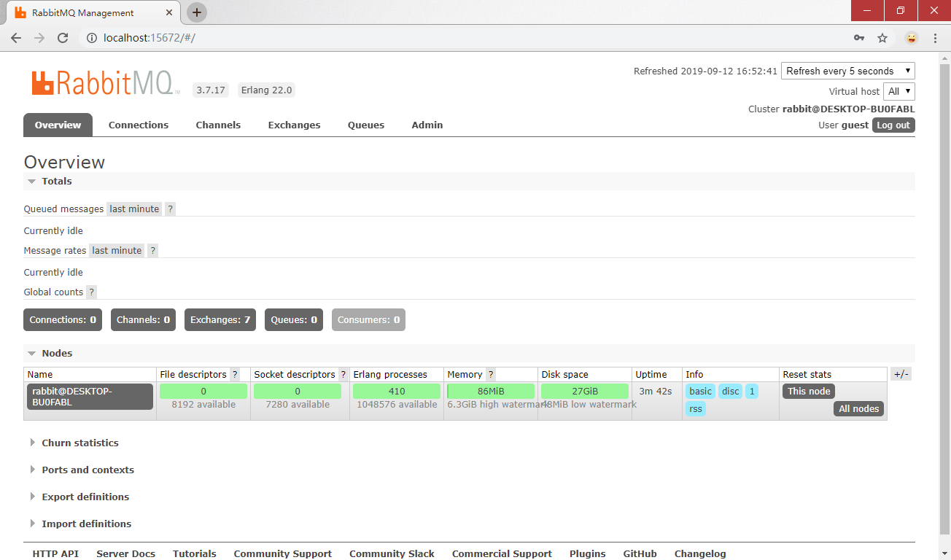Screen dimensions: 951x560
Task: Click the disc badge in the Info column
Action: click(730, 391)
